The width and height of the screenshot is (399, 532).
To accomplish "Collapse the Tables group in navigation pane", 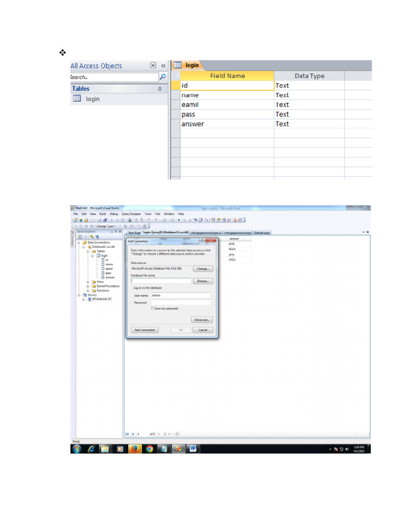I will [x=160, y=89].
